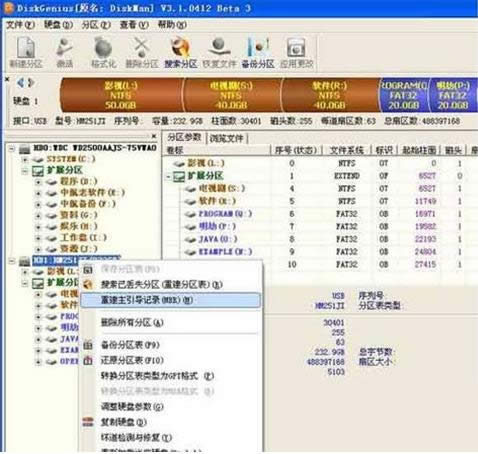Click the Backup Partition (备份分区) toolbar icon

click(258, 52)
